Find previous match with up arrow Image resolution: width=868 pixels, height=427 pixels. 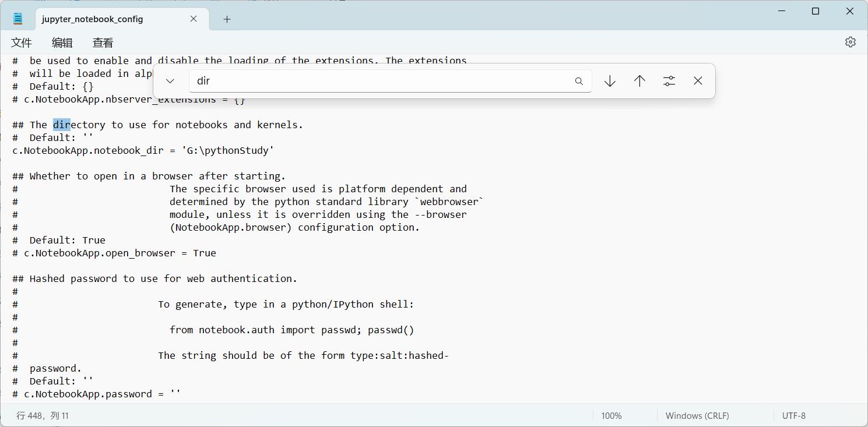pyautogui.click(x=639, y=81)
